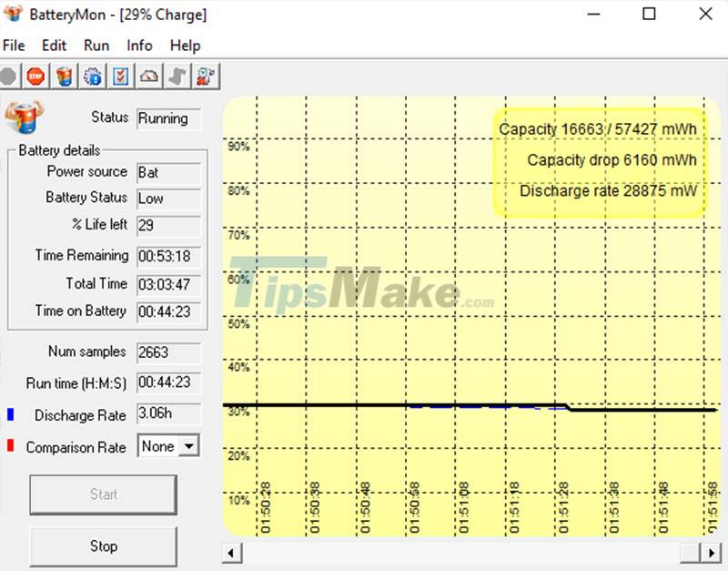
Task: Click the blue Discharge Rate legend marker
Action: (x=10, y=415)
